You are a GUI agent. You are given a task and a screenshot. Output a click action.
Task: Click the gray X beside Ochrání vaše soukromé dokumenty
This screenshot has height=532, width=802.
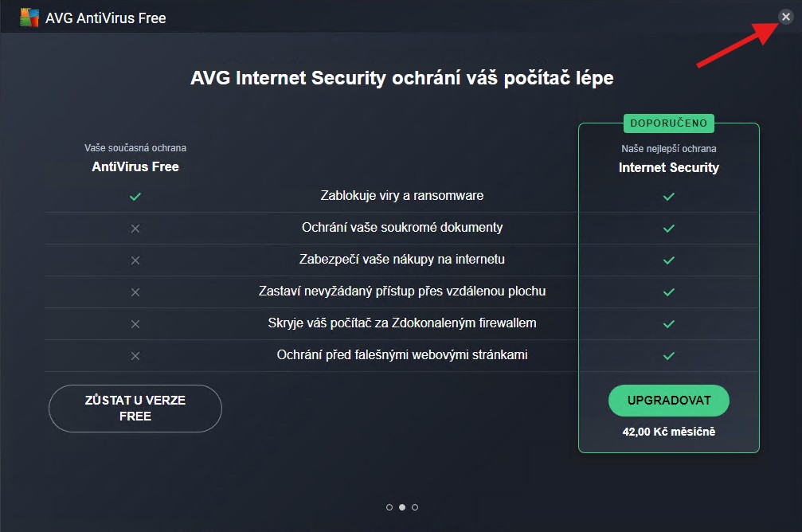pos(135,228)
